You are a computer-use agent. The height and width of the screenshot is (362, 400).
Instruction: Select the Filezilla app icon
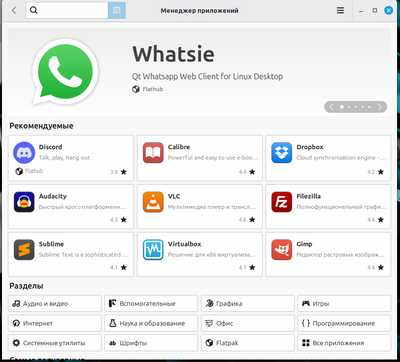(x=282, y=202)
